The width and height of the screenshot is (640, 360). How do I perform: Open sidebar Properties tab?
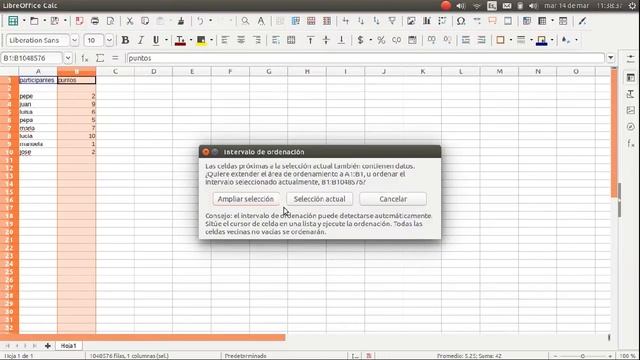click(631, 78)
